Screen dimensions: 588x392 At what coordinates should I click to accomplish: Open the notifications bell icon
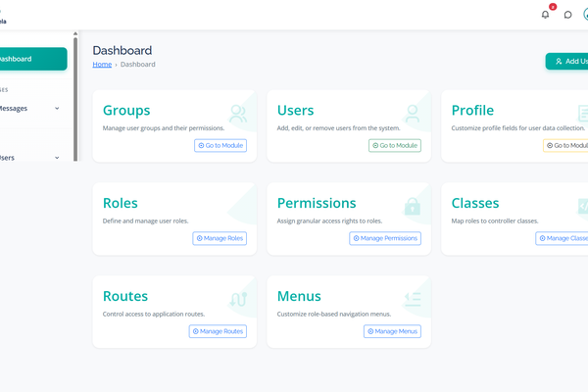point(546,15)
